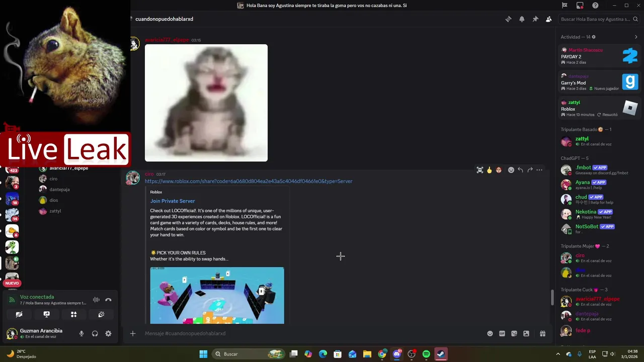Open the PAYDAY 2 activity card

(x=600, y=56)
